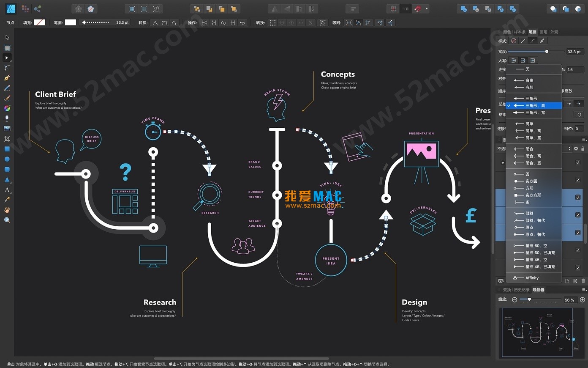Select the Fill gradient tool
This screenshot has height=368, width=588.
click(7, 108)
